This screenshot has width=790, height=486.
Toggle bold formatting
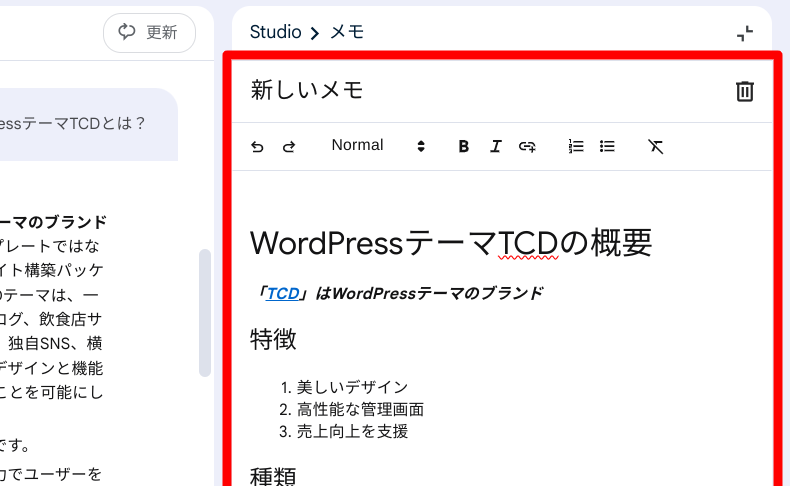(464, 147)
